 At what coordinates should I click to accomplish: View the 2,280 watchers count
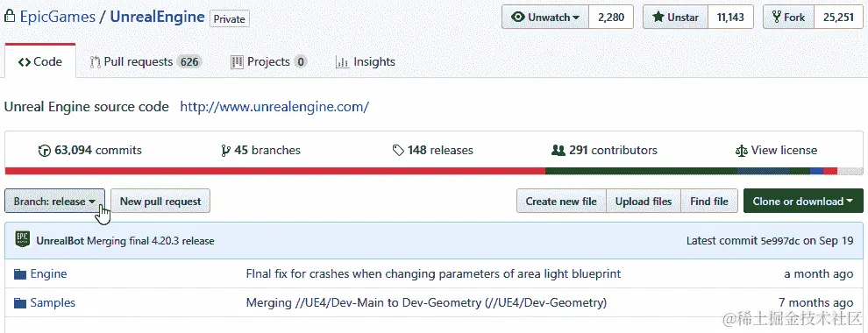[610, 18]
